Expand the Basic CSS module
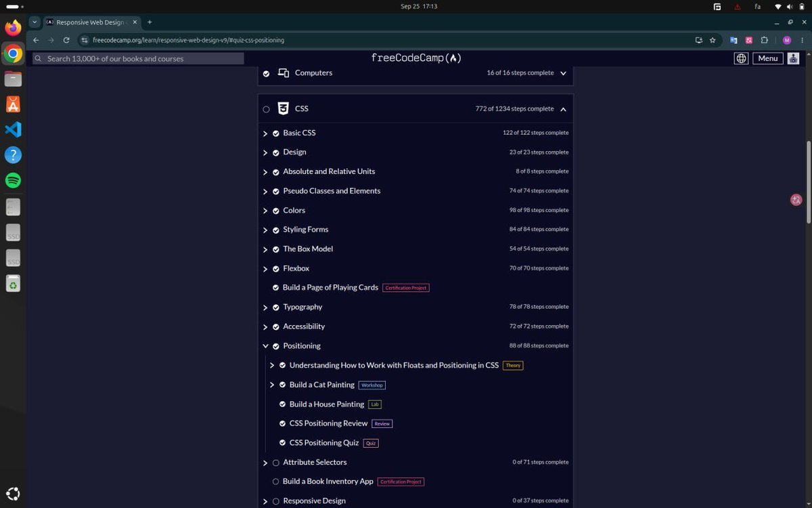 coord(265,133)
